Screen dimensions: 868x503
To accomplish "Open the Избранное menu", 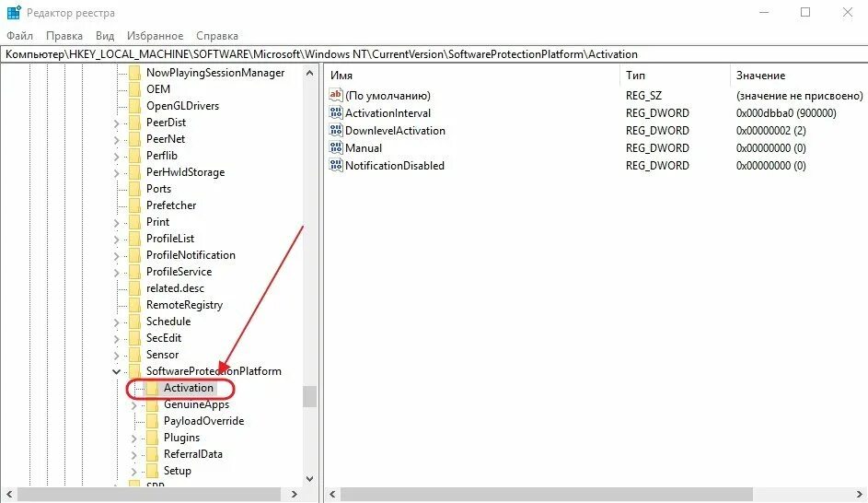I will click(x=155, y=35).
